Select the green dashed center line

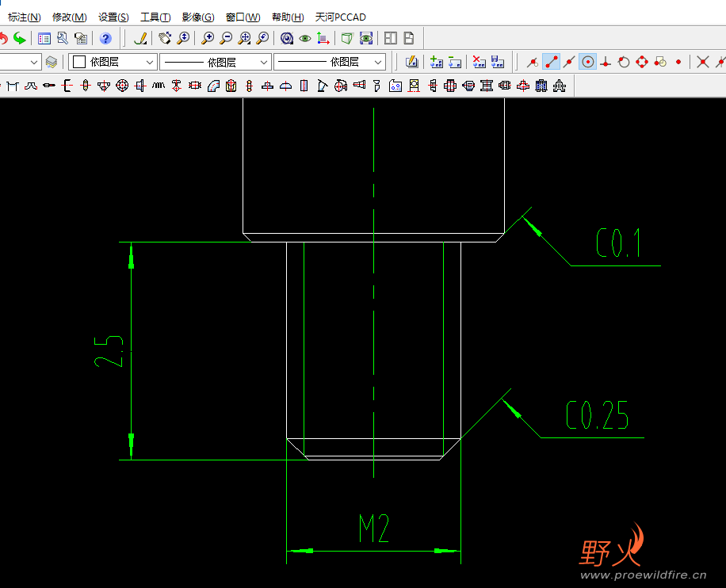[x=373, y=292]
